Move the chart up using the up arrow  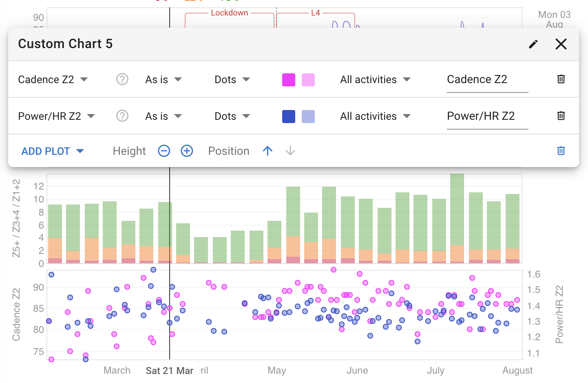[267, 151]
